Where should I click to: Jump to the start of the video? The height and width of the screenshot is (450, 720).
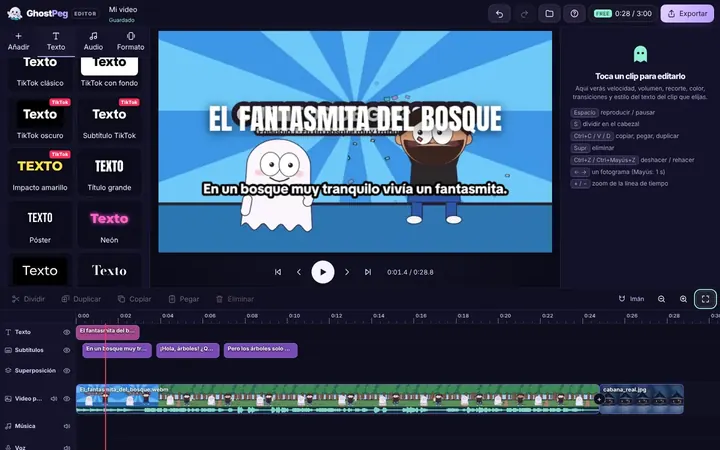coord(278,272)
